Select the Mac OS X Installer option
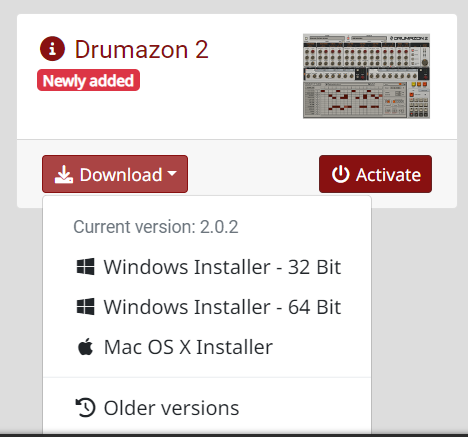The height and width of the screenshot is (437, 468). 207,347
